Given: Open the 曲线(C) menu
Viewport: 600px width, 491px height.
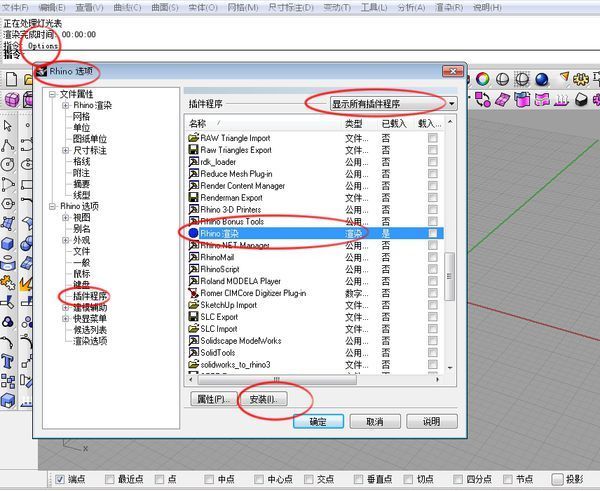Looking at the screenshot, I should point(127,7).
